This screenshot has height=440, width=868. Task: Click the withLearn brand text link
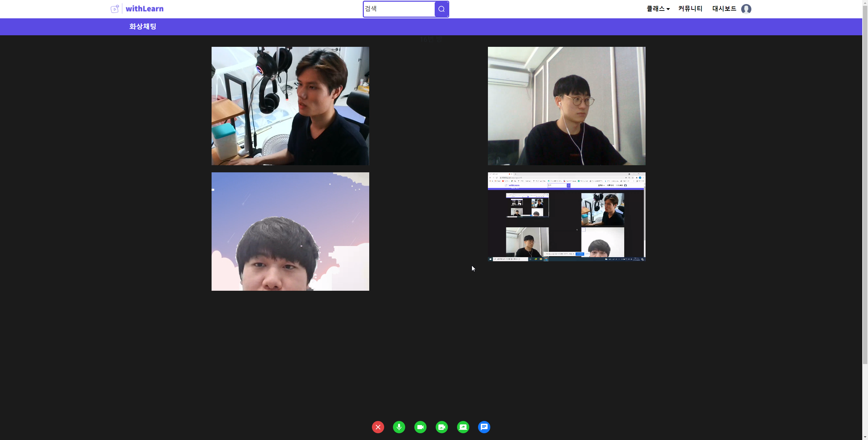(144, 9)
